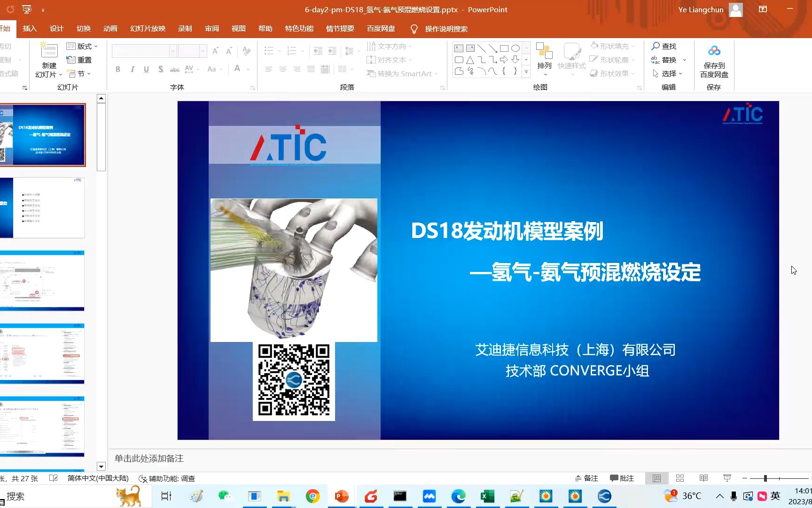Click the New Slide icon
812x508 pixels.
tap(49, 50)
